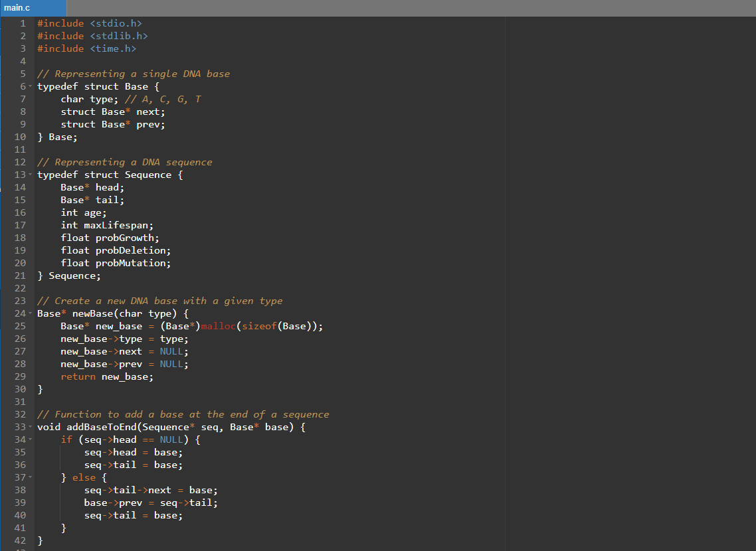Click line number 1 in the gutter
The image size is (756, 551).
tap(23, 23)
